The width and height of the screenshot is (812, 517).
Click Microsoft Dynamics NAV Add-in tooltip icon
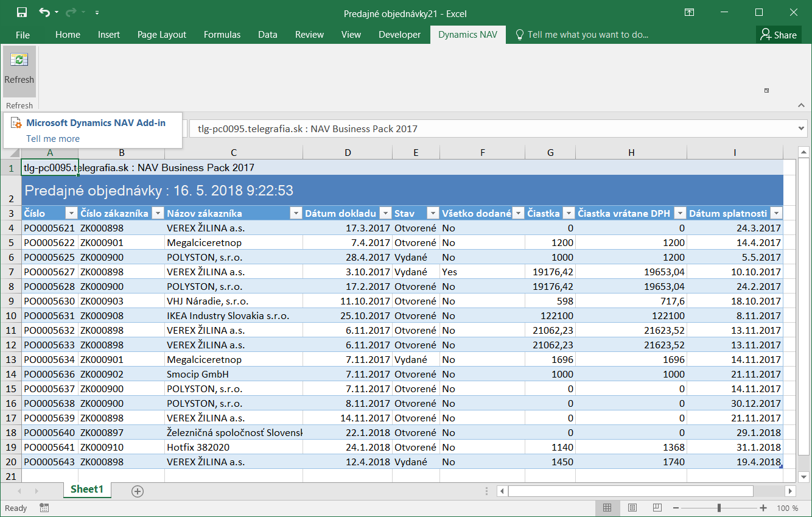click(x=16, y=124)
